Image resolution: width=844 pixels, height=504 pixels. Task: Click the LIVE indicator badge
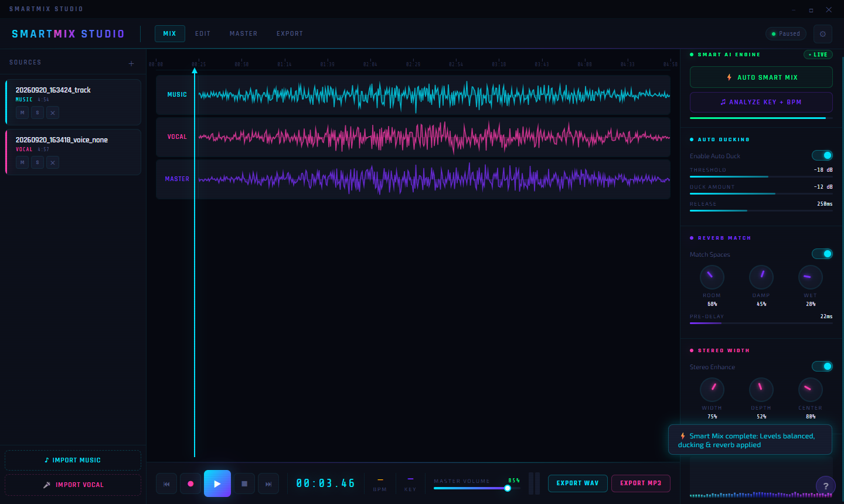click(818, 55)
